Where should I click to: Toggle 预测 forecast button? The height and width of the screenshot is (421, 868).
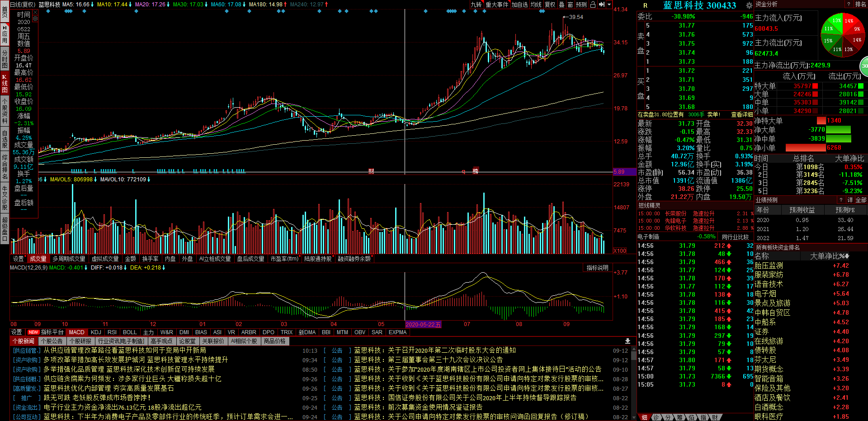click(581, 5)
